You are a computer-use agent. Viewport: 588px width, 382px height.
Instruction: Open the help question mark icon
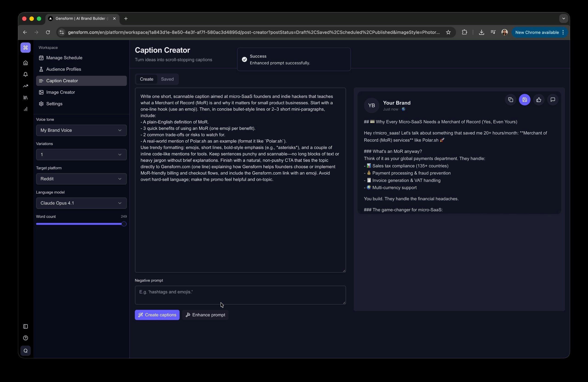tap(25, 338)
